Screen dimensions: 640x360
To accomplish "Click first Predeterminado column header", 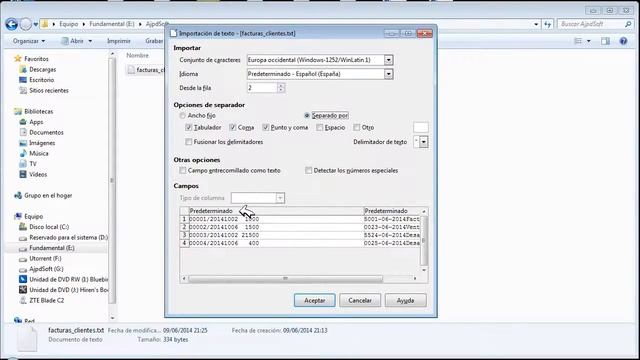I will [276, 211].
